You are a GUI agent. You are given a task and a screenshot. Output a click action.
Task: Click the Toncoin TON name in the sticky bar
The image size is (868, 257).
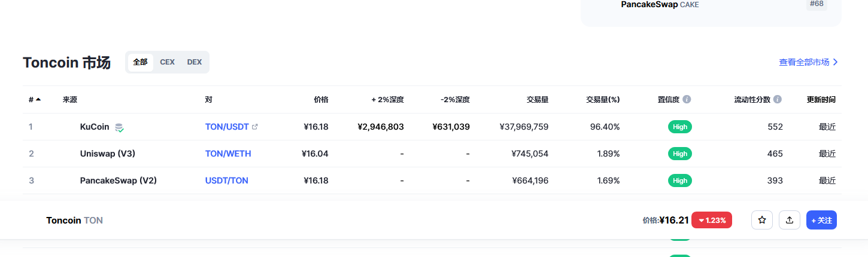[74, 220]
